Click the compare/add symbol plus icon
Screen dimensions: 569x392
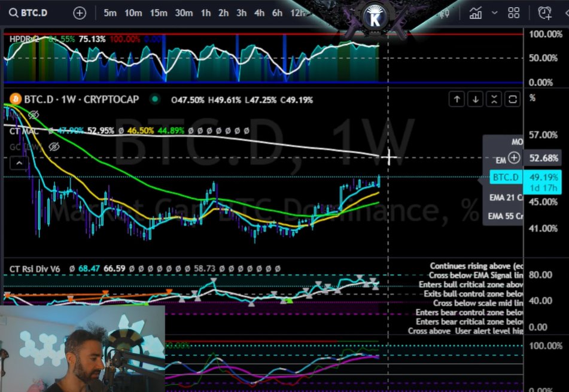pos(80,13)
